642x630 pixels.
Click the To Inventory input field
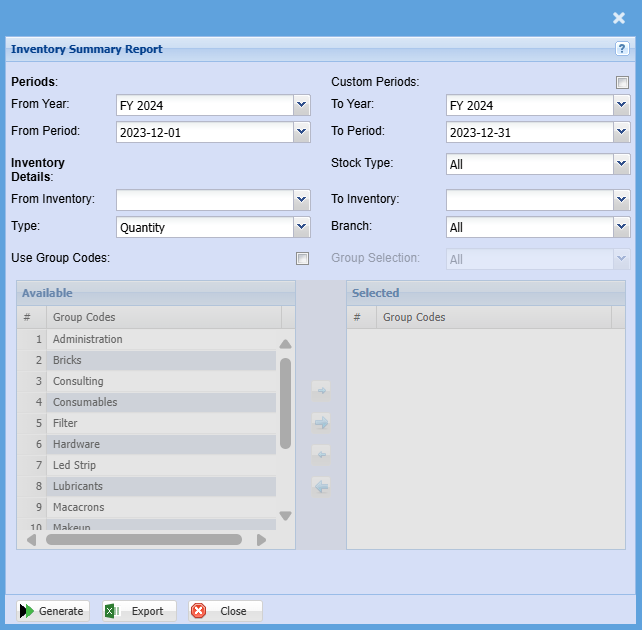(530, 200)
